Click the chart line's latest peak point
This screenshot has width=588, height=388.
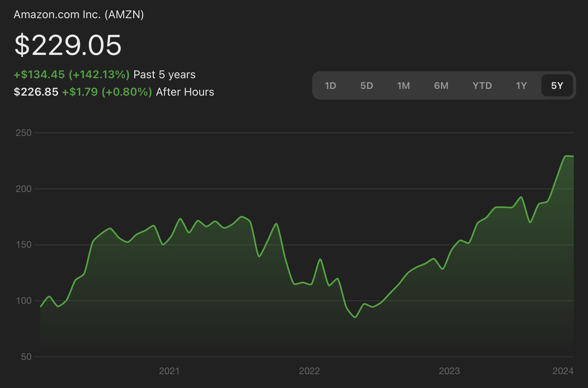point(567,156)
